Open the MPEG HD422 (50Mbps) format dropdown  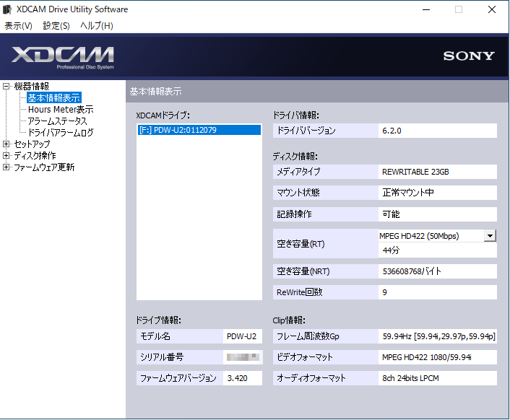point(490,236)
